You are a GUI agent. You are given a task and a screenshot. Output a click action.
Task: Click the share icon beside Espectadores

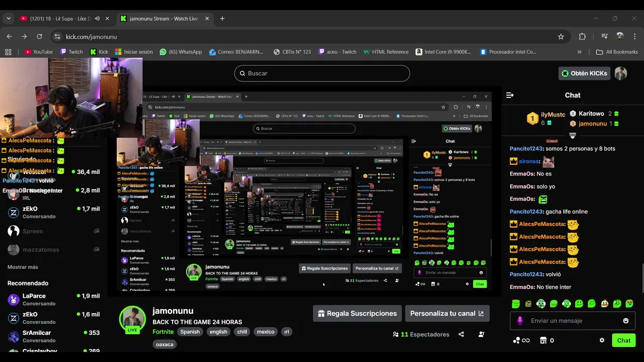461,334
